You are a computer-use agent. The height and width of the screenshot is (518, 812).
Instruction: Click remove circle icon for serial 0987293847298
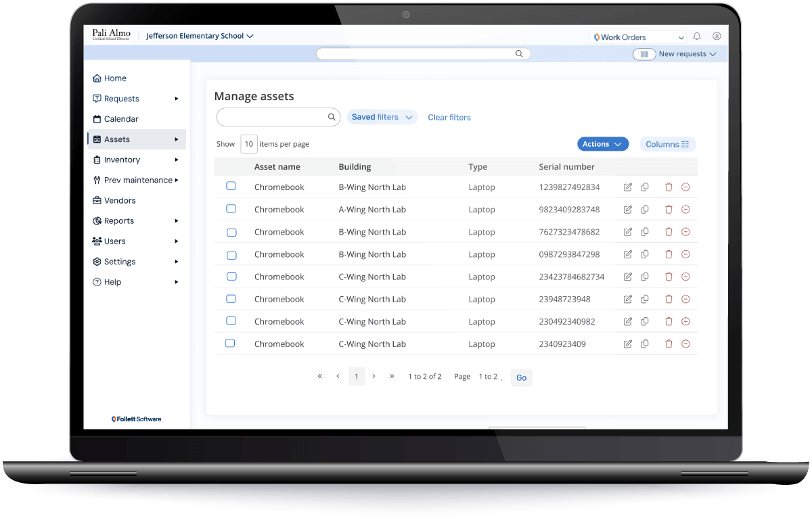tap(685, 254)
